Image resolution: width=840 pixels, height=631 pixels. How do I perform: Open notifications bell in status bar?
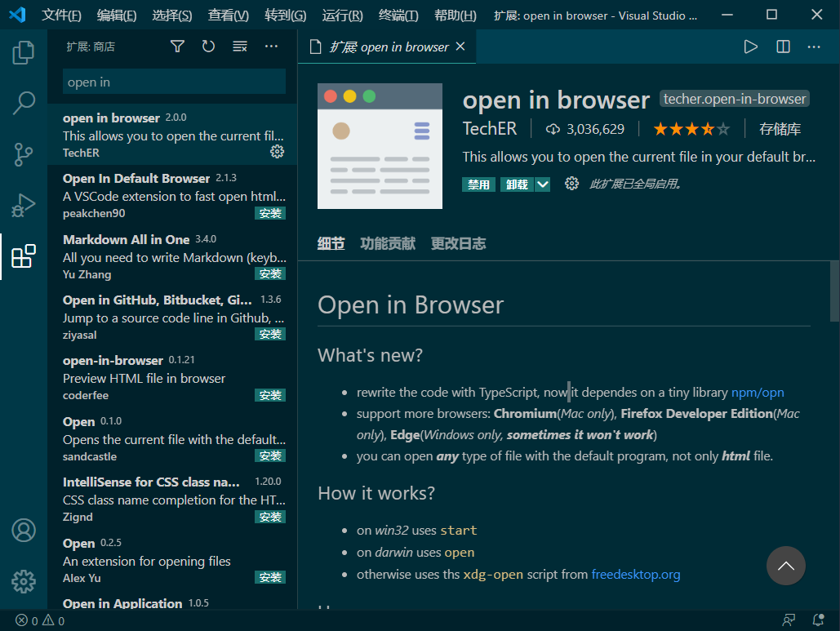(818, 620)
